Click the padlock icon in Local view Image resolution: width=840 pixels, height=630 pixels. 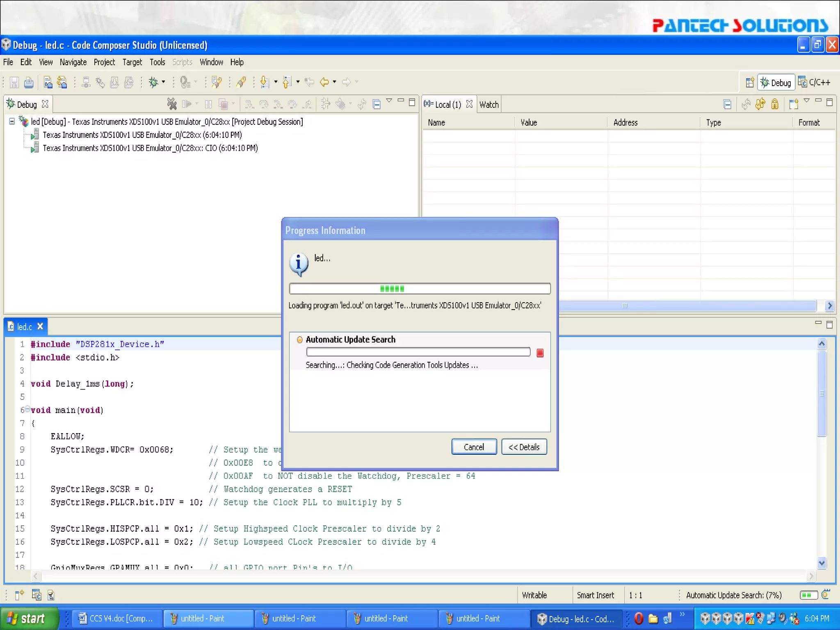click(x=774, y=104)
